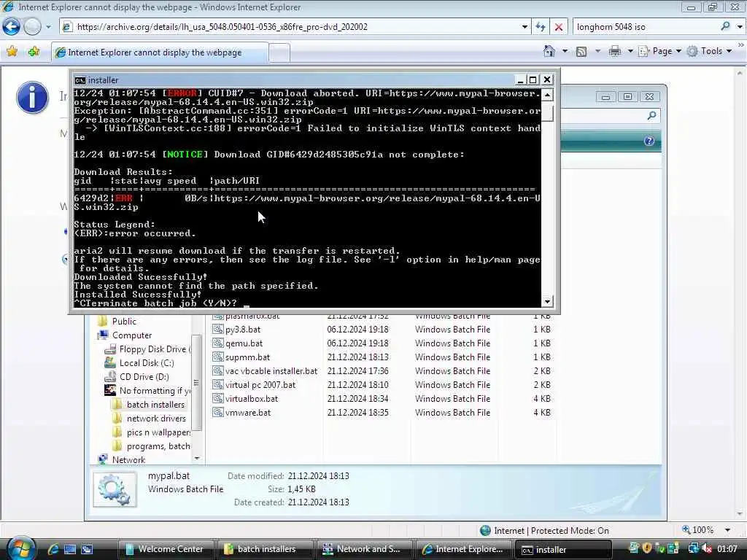747x560 pixels.
Task: Launch Internet Explorer from Quick Launch
Action: pos(53,549)
